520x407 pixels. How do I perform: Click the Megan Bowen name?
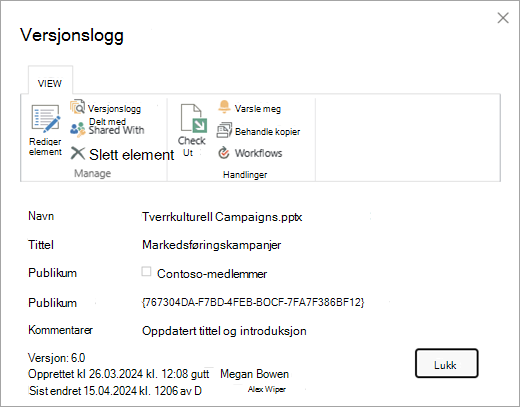click(254, 374)
